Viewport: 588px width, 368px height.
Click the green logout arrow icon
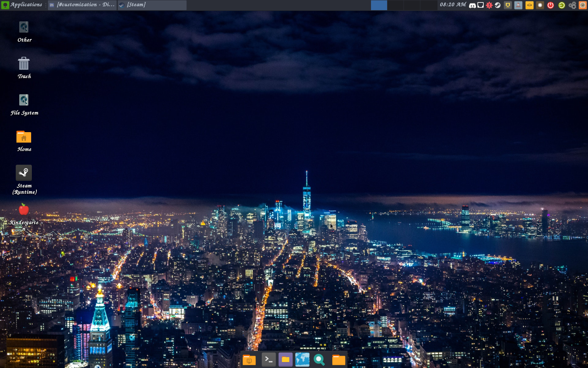(x=561, y=5)
